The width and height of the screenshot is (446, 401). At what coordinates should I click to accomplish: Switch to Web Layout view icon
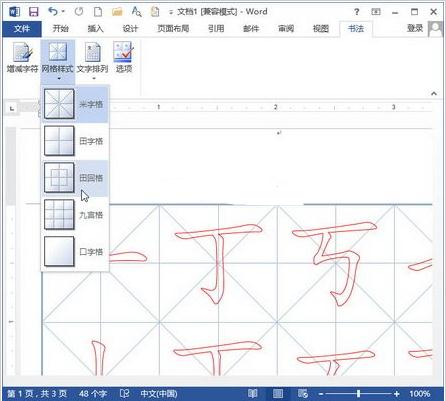click(303, 394)
